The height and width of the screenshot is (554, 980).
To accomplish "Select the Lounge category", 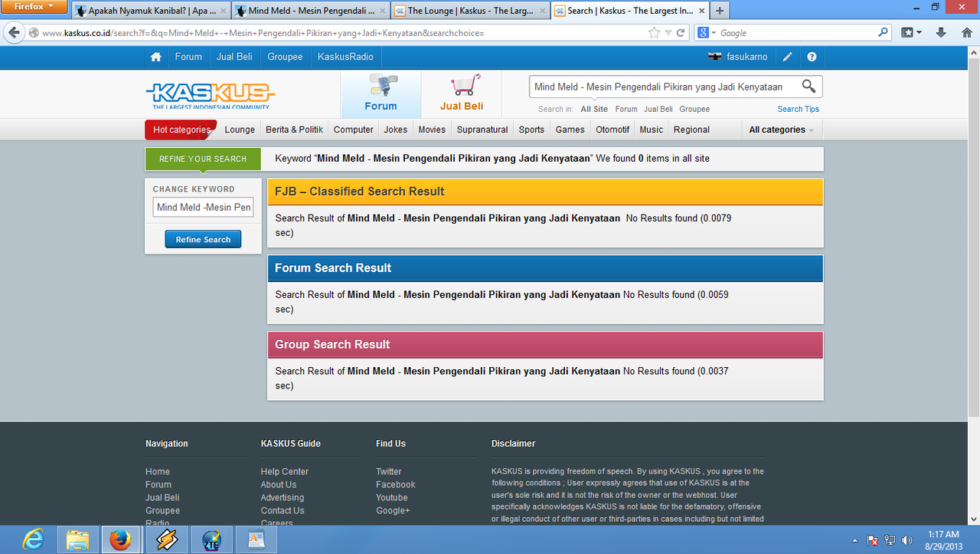I will coord(240,129).
